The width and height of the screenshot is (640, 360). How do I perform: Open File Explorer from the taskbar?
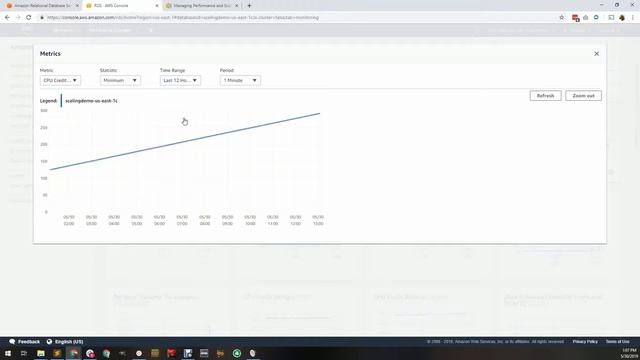click(41, 353)
